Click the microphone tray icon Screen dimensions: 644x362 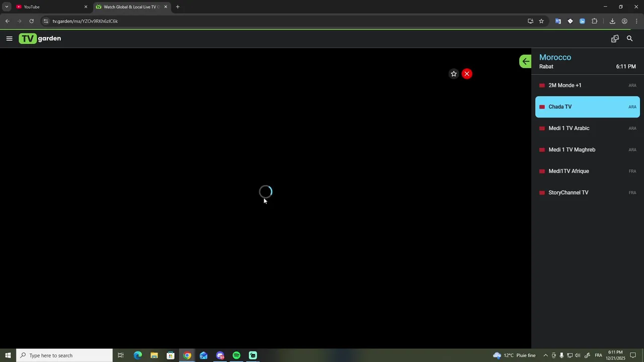(x=561, y=355)
